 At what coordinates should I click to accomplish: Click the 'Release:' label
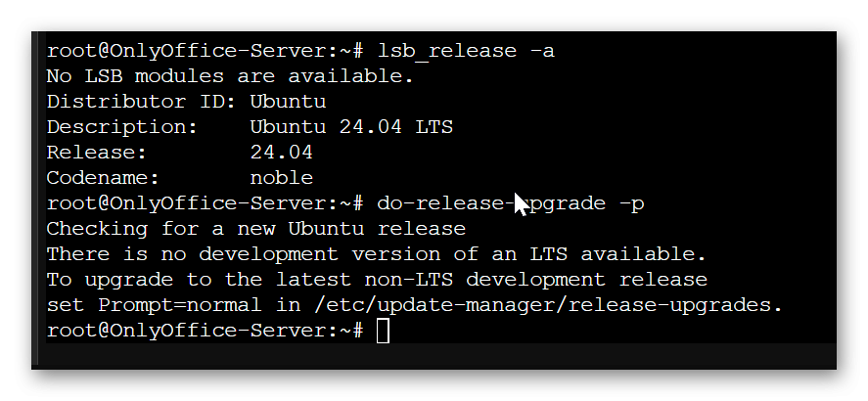click(97, 153)
